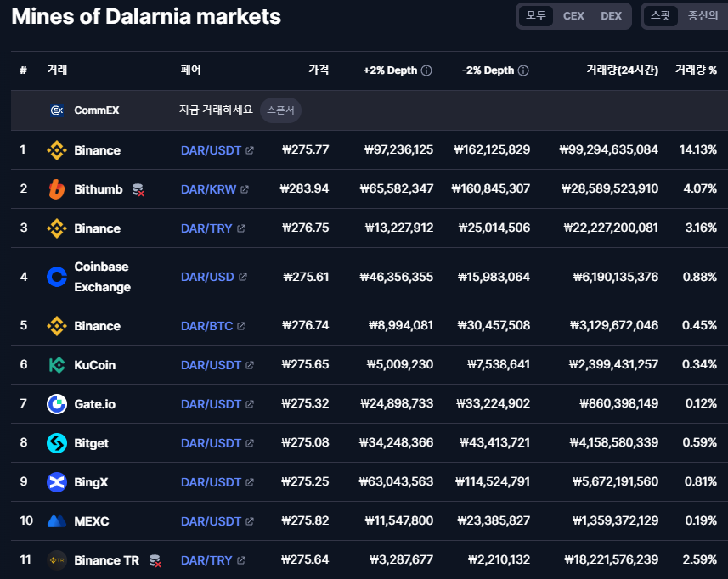
Task: Click the Coinbase Exchange logo icon
Action: coord(57,277)
